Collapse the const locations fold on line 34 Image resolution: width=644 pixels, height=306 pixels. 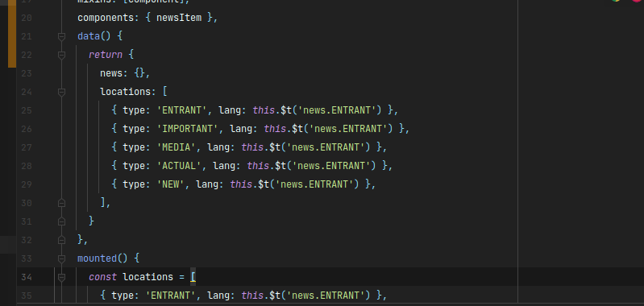click(x=61, y=277)
